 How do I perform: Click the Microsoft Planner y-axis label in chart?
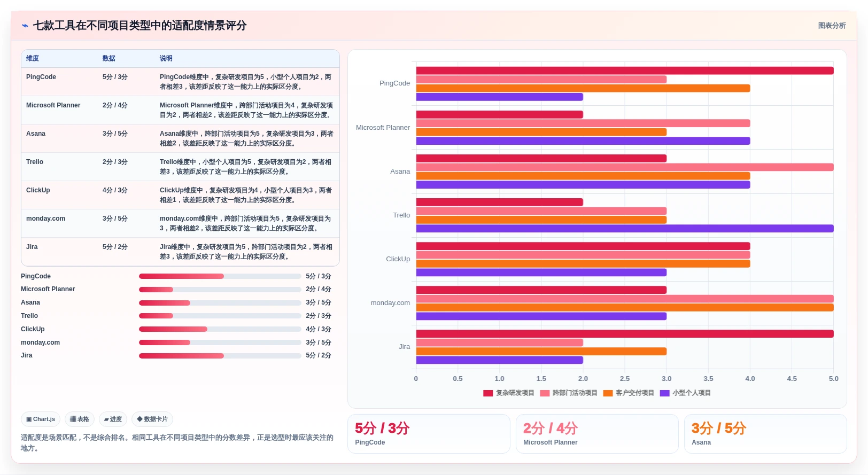(383, 128)
